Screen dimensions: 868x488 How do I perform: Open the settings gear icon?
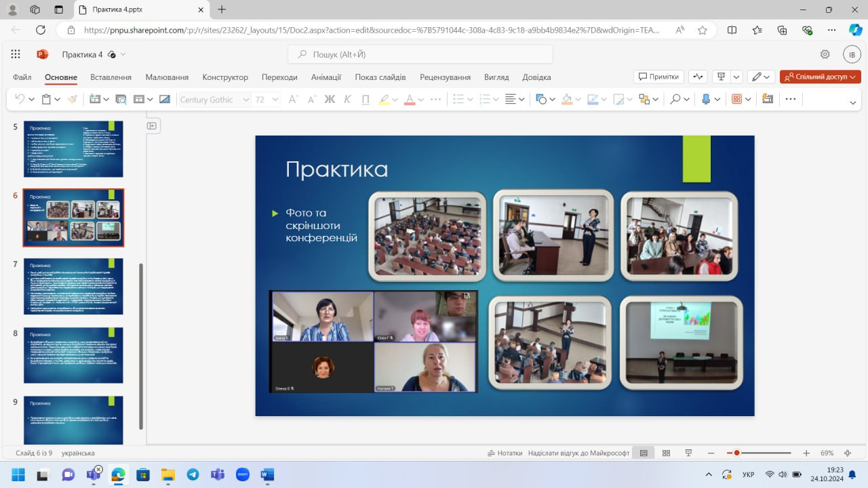pyautogui.click(x=825, y=54)
